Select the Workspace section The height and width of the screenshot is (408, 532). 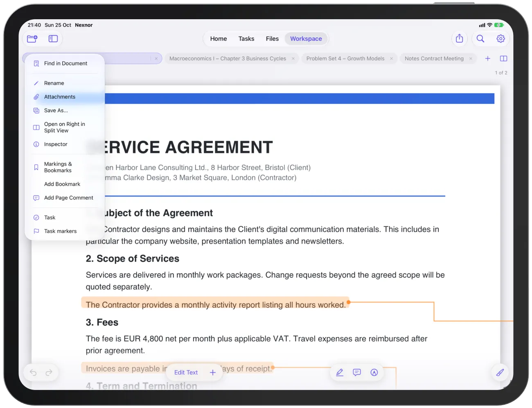point(306,39)
